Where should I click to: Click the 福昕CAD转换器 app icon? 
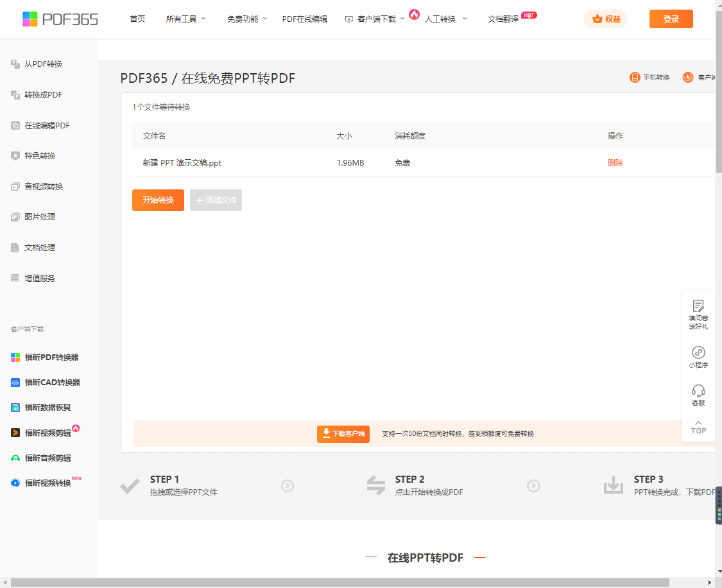point(15,382)
